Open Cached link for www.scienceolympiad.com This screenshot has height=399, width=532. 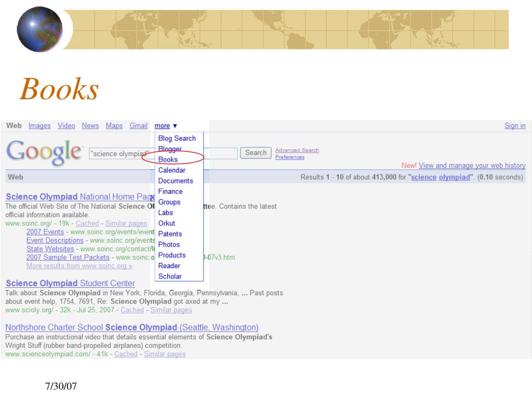[126, 354]
